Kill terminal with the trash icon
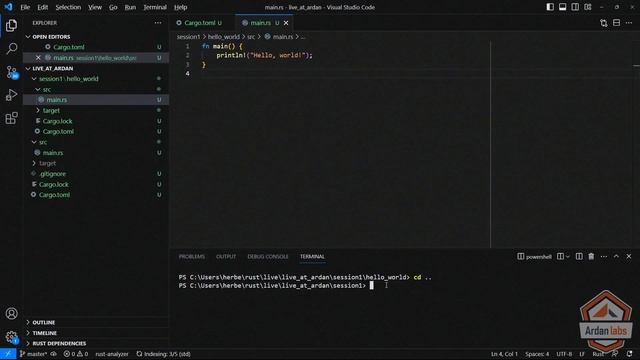The height and width of the screenshot is (360, 640). pyautogui.click(x=591, y=256)
